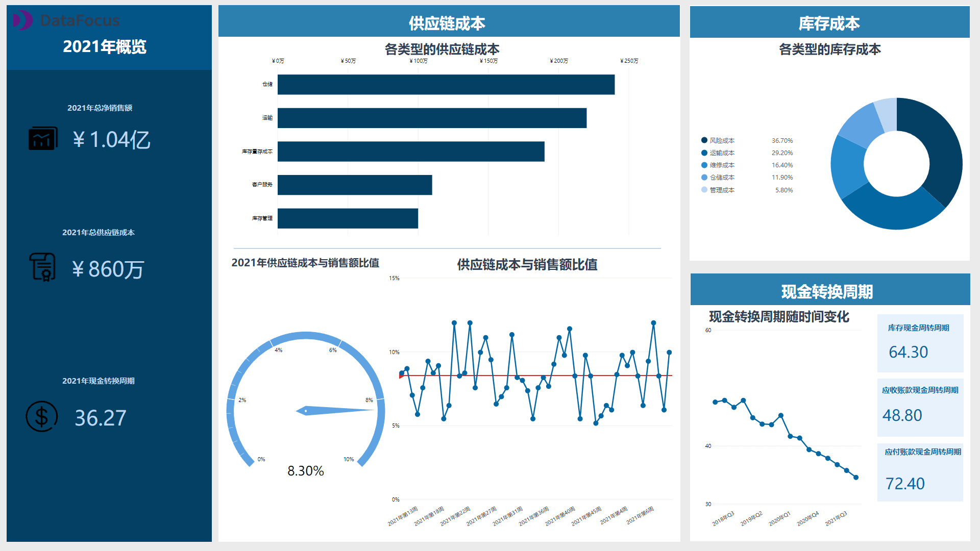The image size is (980, 551).
Task: Click the 仓储成本 legend color dot
Action: coord(704,177)
